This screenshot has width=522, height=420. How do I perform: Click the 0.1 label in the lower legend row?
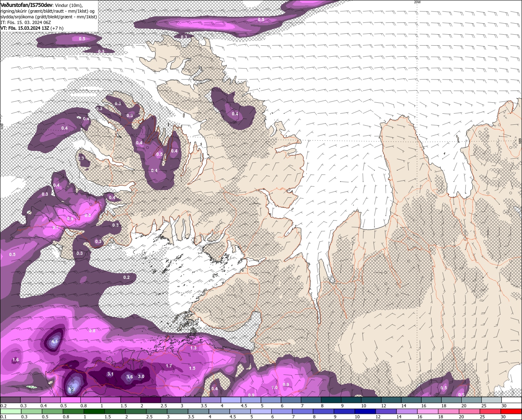tap(3, 417)
